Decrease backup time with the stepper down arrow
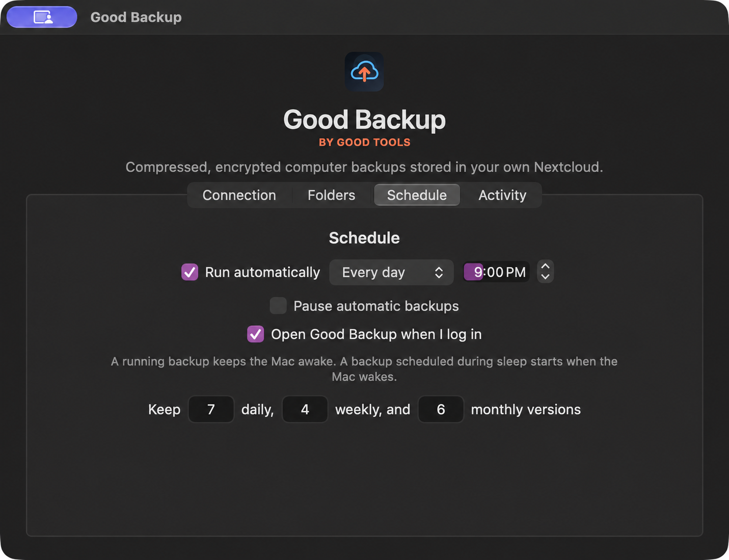729x560 pixels. pyautogui.click(x=545, y=277)
